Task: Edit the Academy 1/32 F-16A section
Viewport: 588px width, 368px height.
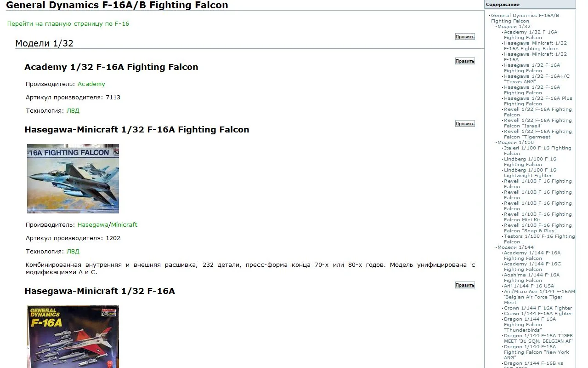Action: pos(465,61)
